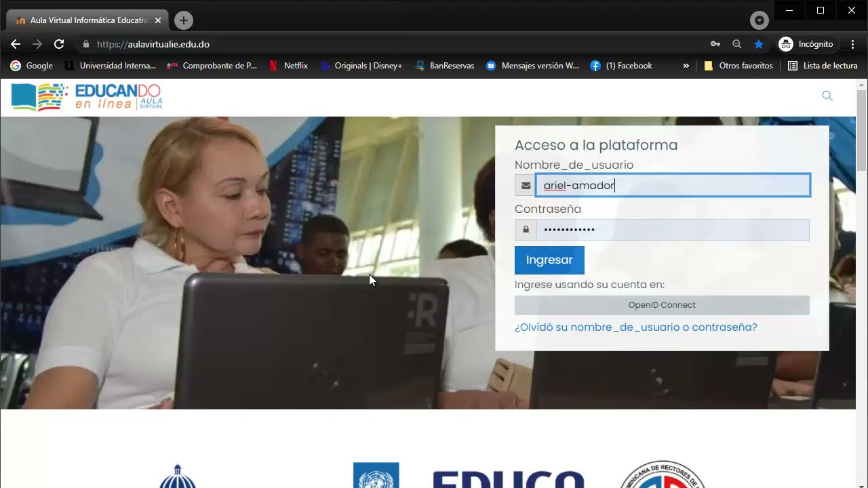This screenshot has height=488, width=868.
Task: Open Lista de lectura
Action: pos(823,66)
